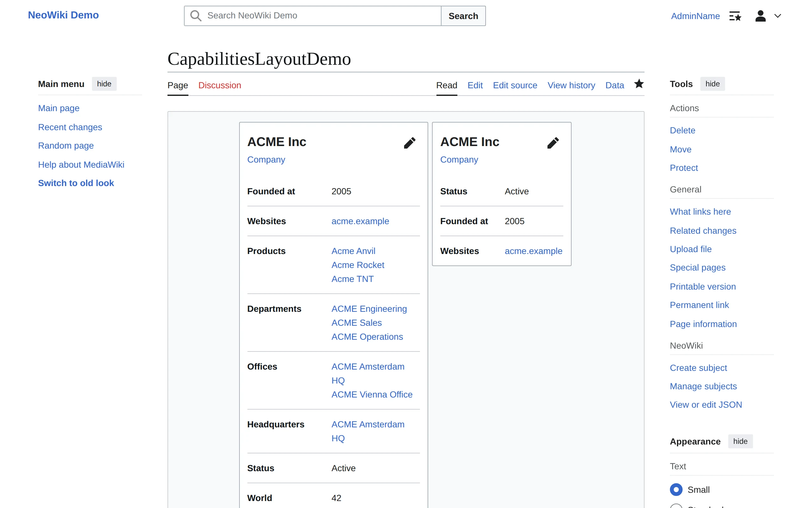Open the ACME Vienna Office link
This screenshot has height=508, width=812.
pos(372,394)
